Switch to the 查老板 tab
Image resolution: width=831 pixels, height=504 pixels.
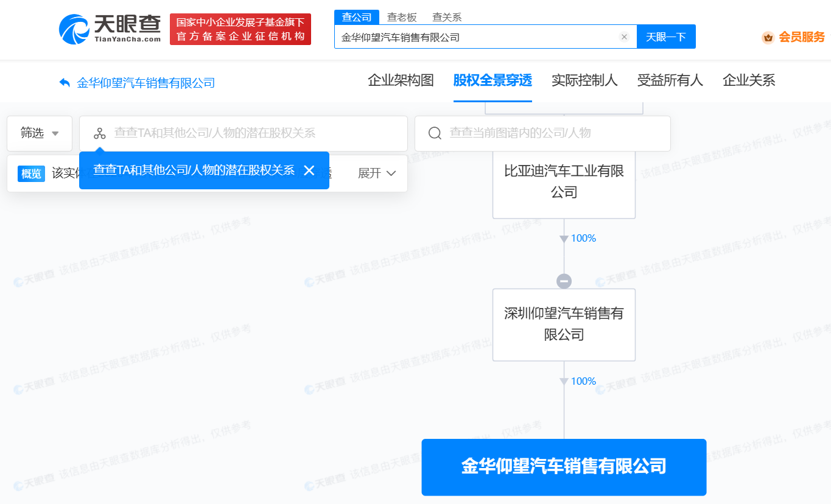pyautogui.click(x=402, y=17)
